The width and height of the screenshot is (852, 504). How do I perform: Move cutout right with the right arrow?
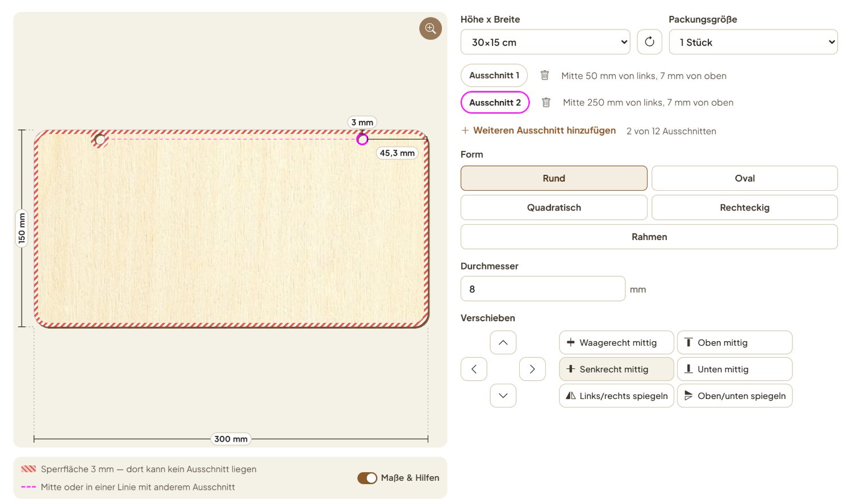(532, 369)
